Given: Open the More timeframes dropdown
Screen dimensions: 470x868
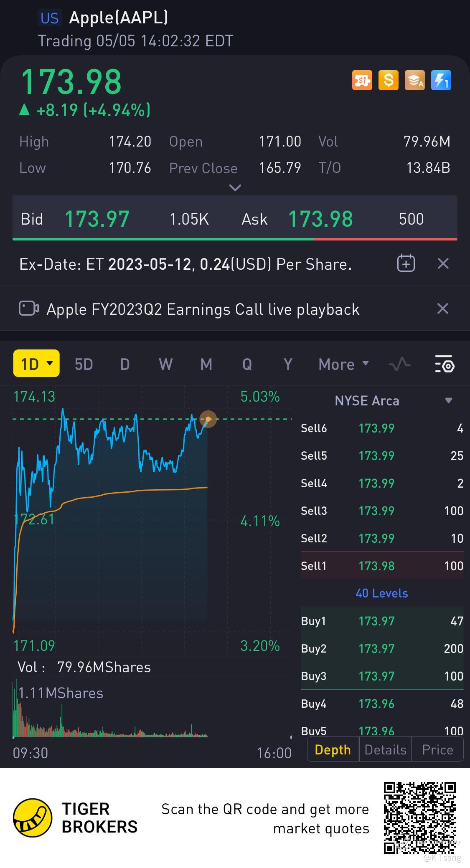Looking at the screenshot, I should (x=343, y=364).
